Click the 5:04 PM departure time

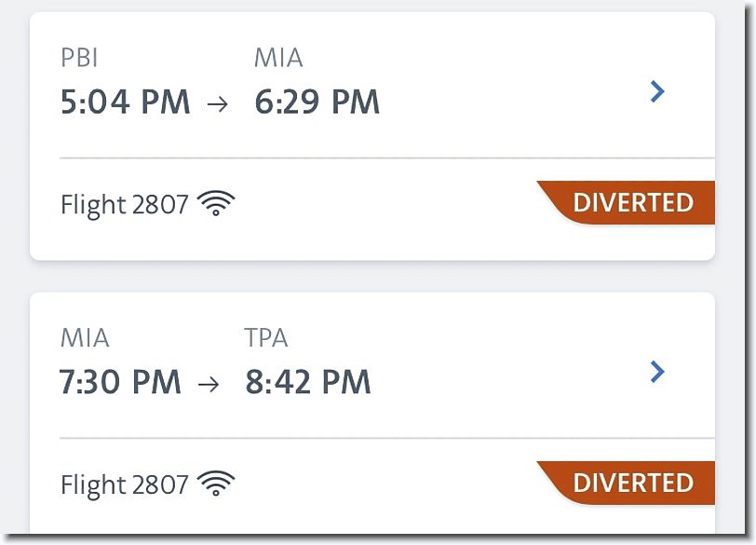click(x=126, y=102)
